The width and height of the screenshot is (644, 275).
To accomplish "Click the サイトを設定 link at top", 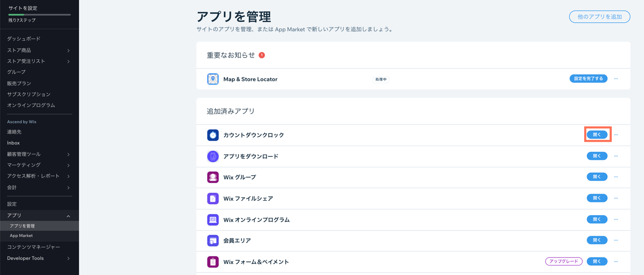I will 23,8.
